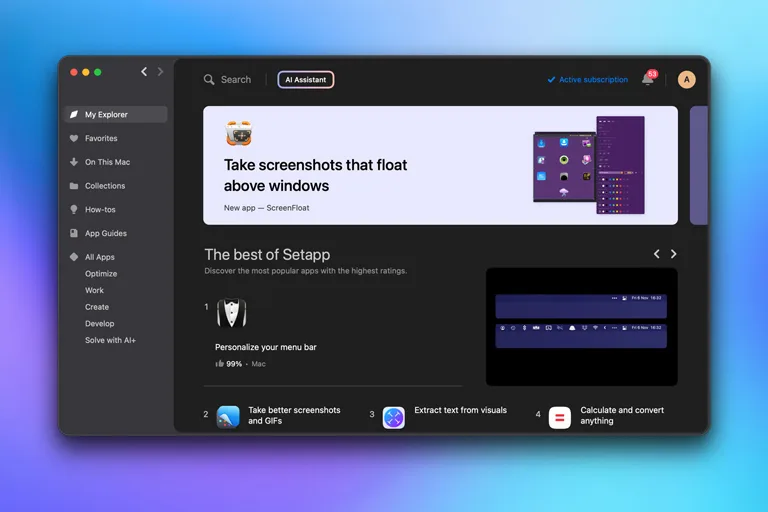Image resolution: width=768 pixels, height=512 pixels.
Task: Click the On This Mac download icon
Action: 74,162
